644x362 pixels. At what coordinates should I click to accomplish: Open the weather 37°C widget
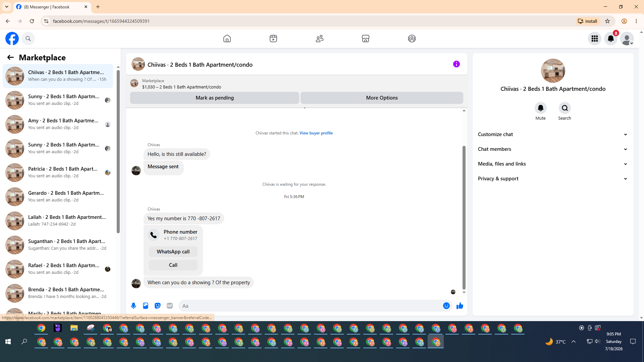[555, 342]
